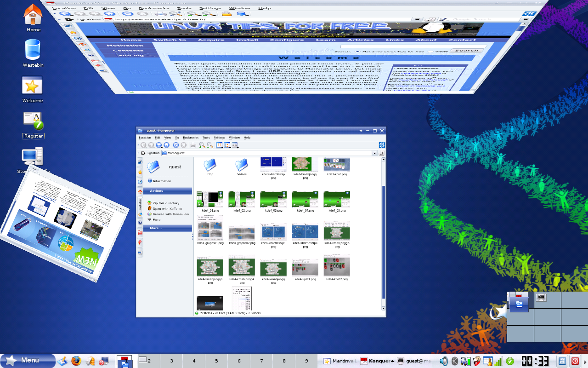Click the file view vertical scrollbar
This screenshot has height=368, width=588.
click(x=384, y=235)
